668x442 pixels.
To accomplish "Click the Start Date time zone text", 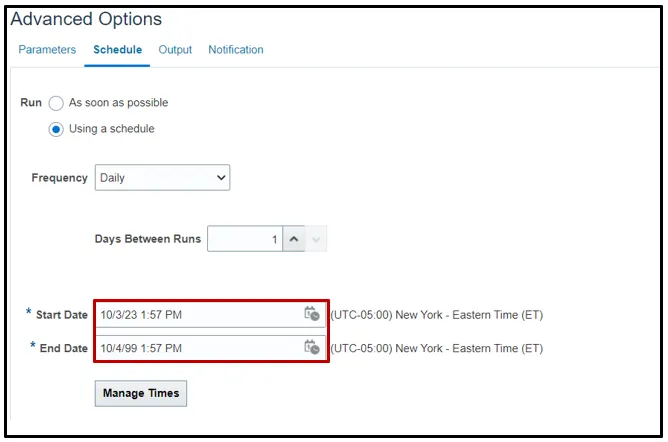I will coord(436,315).
